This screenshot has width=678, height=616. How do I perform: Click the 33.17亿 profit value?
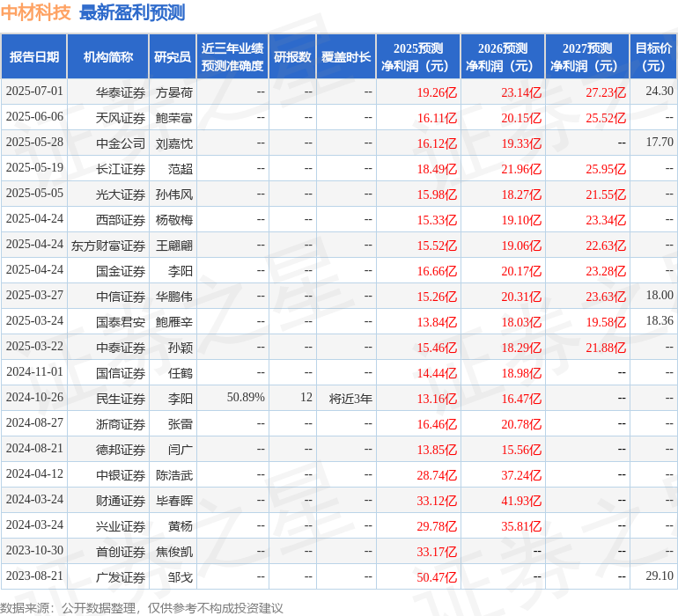437,552
